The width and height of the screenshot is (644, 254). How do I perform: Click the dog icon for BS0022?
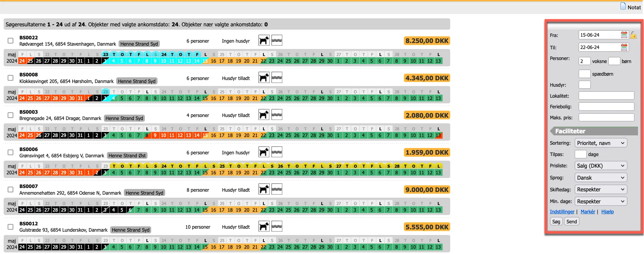click(x=264, y=41)
